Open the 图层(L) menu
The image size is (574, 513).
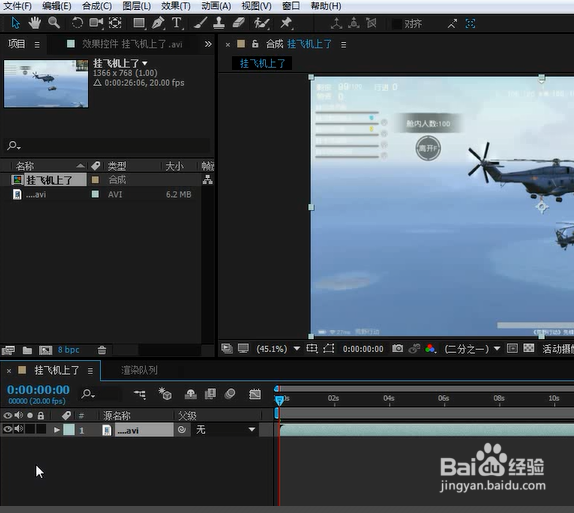tap(137, 6)
